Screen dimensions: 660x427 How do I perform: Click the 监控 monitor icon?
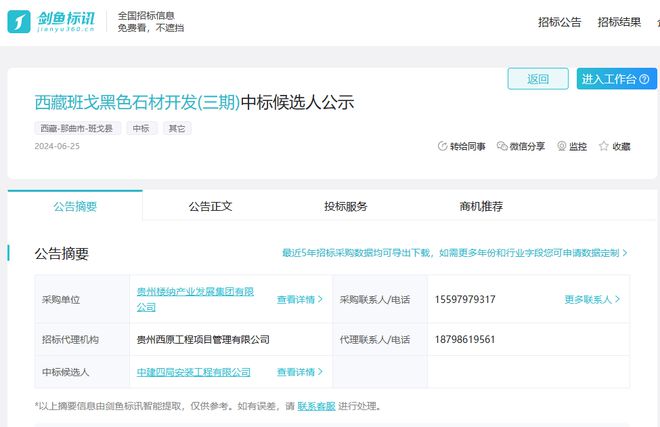click(562, 146)
